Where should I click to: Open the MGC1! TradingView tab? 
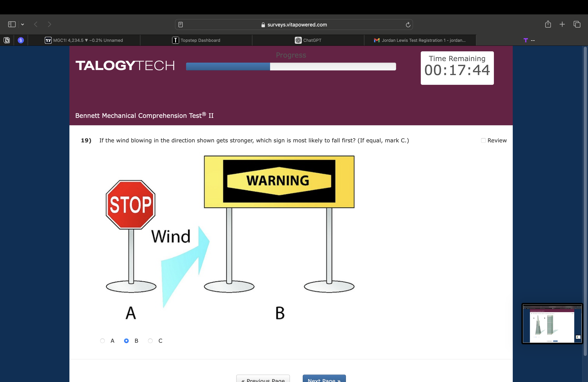[84, 40]
